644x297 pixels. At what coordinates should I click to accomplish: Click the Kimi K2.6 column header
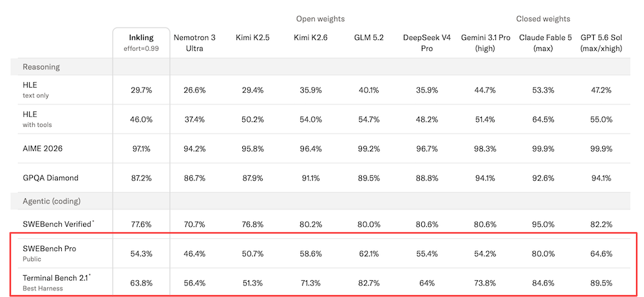click(x=310, y=38)
